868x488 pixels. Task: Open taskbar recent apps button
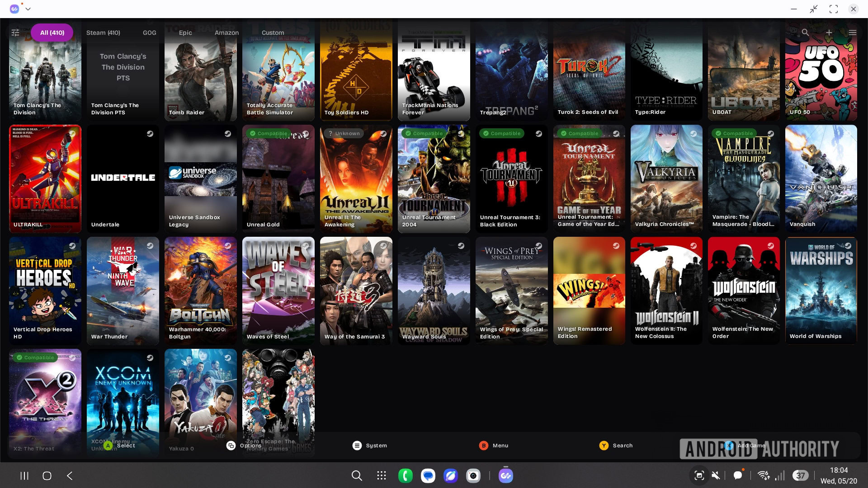[x=24, y=475]
